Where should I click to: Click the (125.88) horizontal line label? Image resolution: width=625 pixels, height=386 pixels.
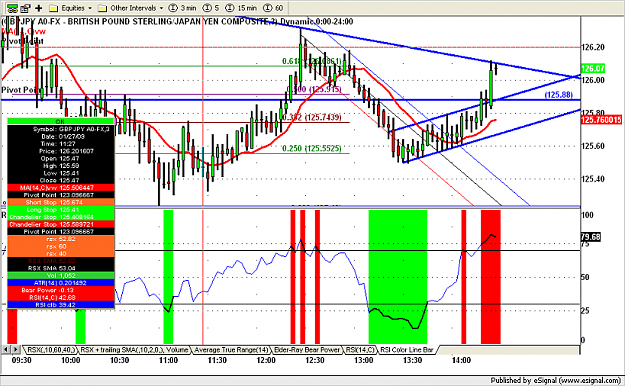[558, 95]
